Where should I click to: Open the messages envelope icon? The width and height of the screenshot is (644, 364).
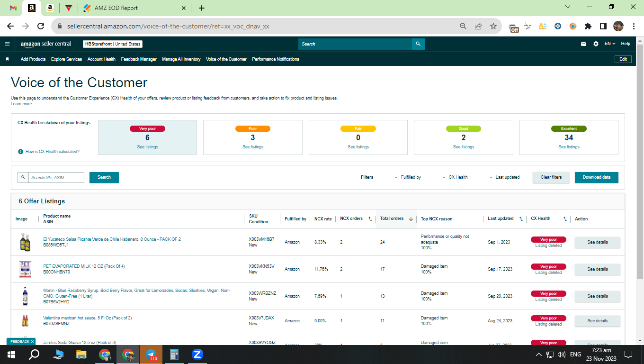pyautogui.click(x=584, y=44)
